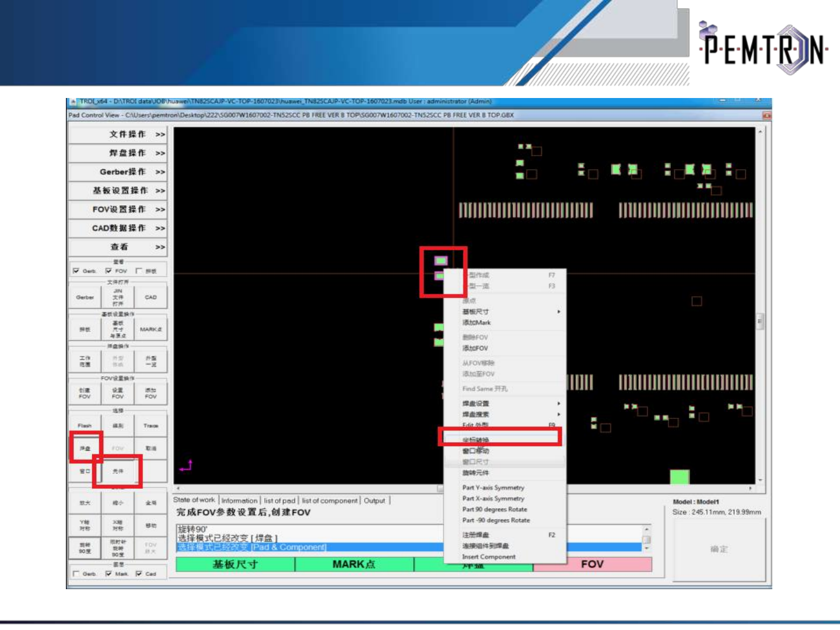Click the CAD file open button

(x=150, y=297)
